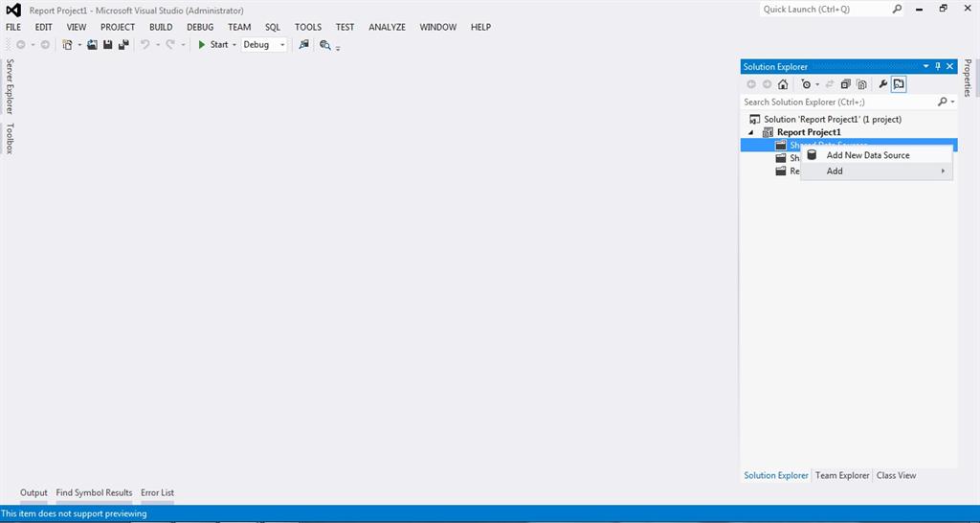Viewport: 980px width, 523px height.
Task: Click the Save All toolbar icon
Action: (123, 45)
